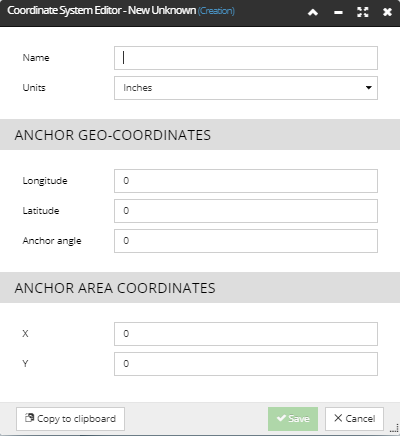Minimize the Coordinate System Editor window

click(x=338, y=13)
